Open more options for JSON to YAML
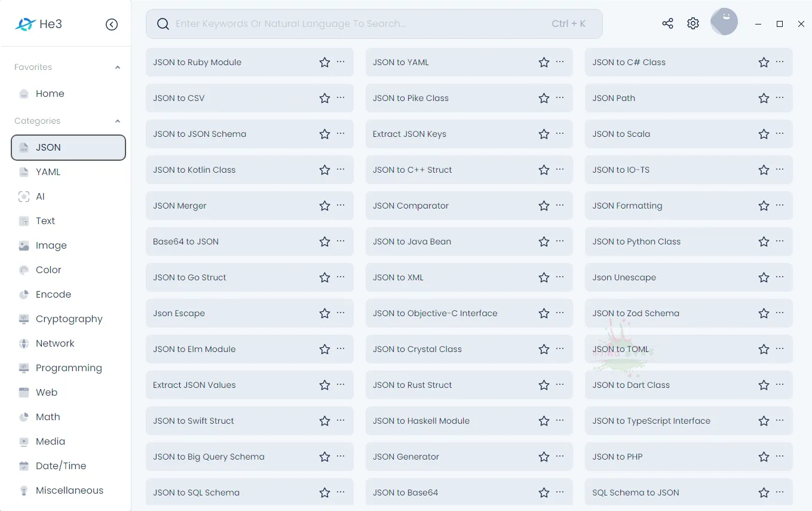 click(x=560, y=62)
